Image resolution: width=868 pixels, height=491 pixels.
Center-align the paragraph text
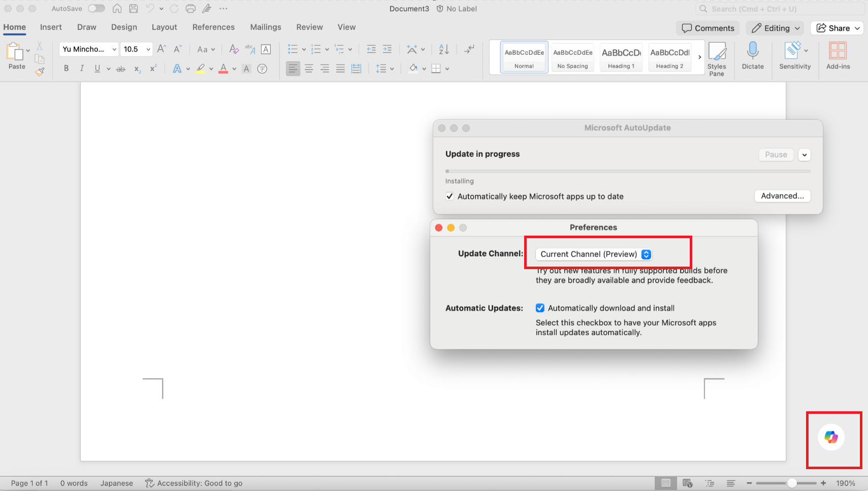pyautogui.click(x=309, y=69)
